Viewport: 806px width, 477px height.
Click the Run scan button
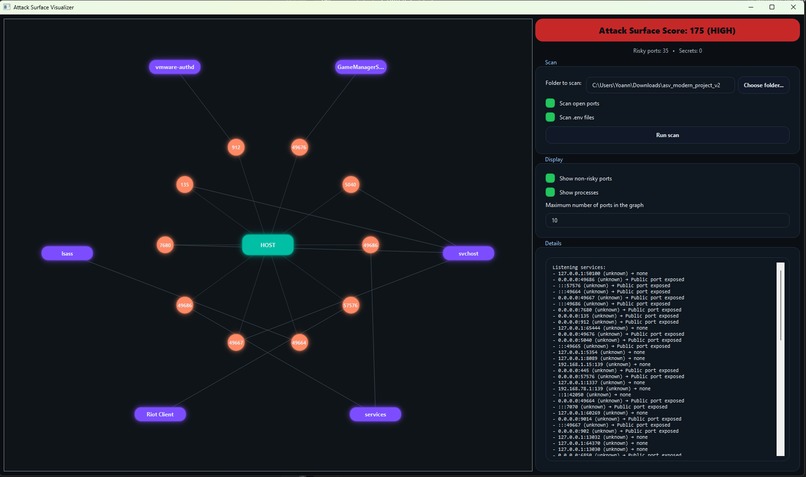pyautogui.click(x=667, y=135)
